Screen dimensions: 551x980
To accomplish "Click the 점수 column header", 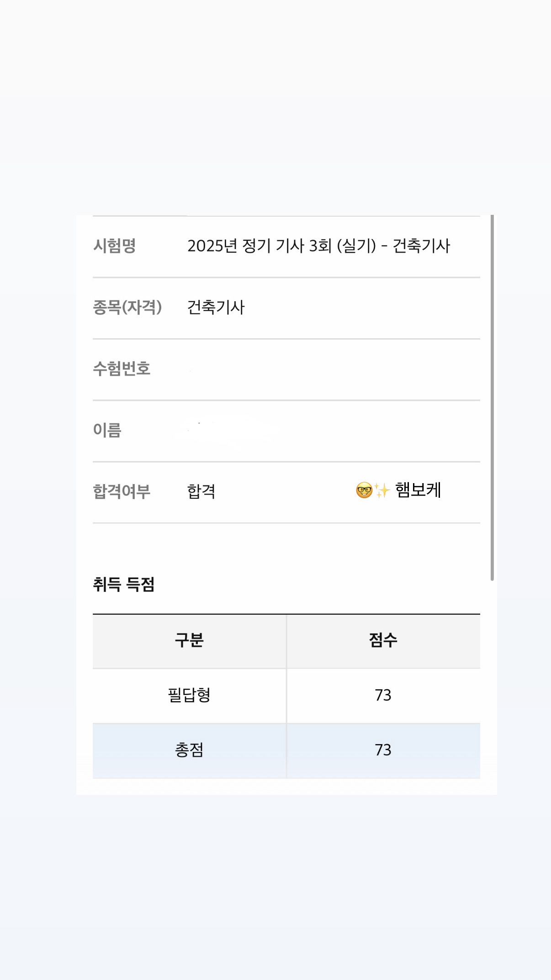I will 383,640.
